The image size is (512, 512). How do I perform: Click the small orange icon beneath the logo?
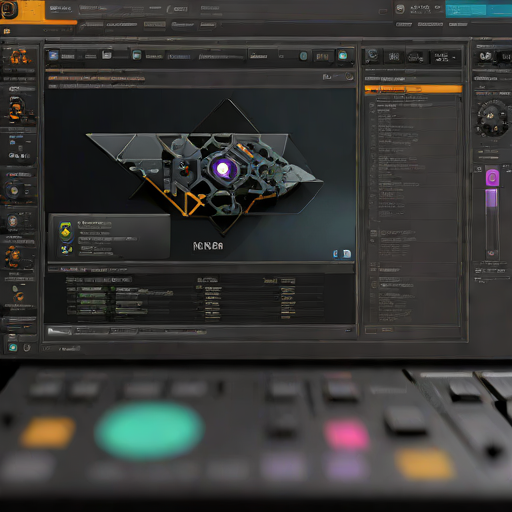[7, 31]
